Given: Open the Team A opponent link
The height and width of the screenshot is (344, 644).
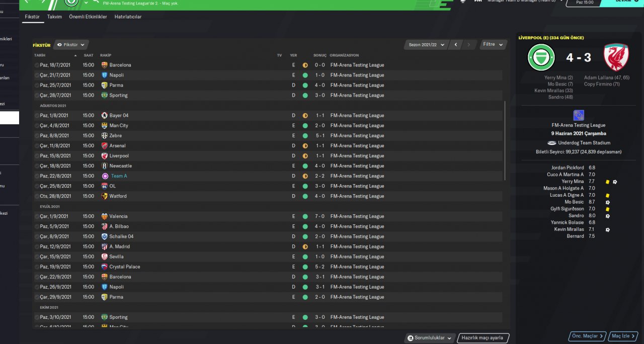Looking at the screenshot, I should [119, 176].
